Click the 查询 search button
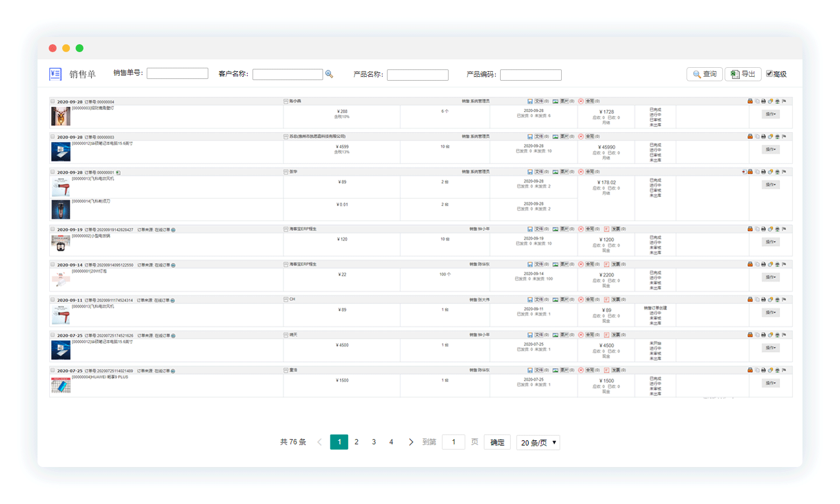The image size is (840, 504). 704,74
